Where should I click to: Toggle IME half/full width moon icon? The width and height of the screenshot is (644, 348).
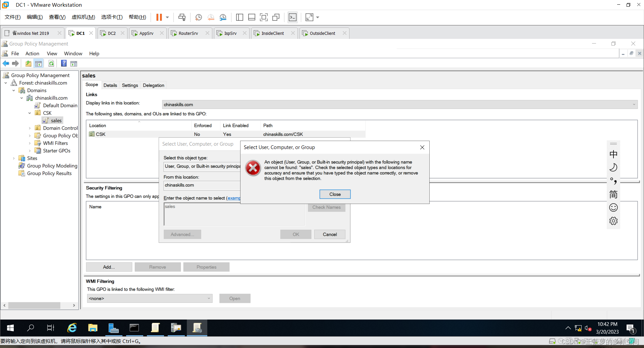[x=613, y=167]
